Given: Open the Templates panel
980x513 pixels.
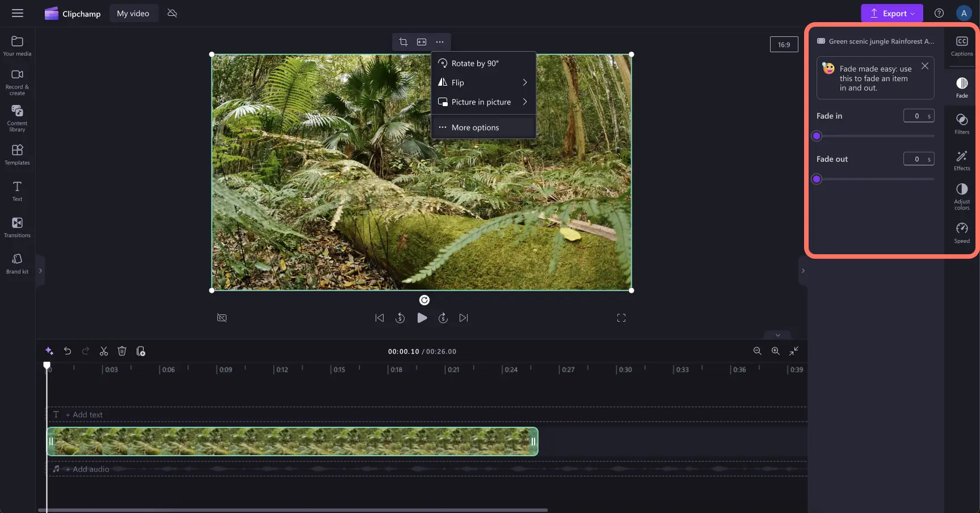Looking at the screenshot, I should tap(17, 154).
